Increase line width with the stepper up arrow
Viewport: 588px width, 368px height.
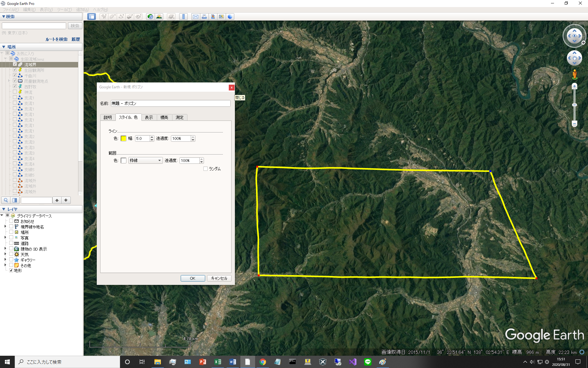[152, 137]
